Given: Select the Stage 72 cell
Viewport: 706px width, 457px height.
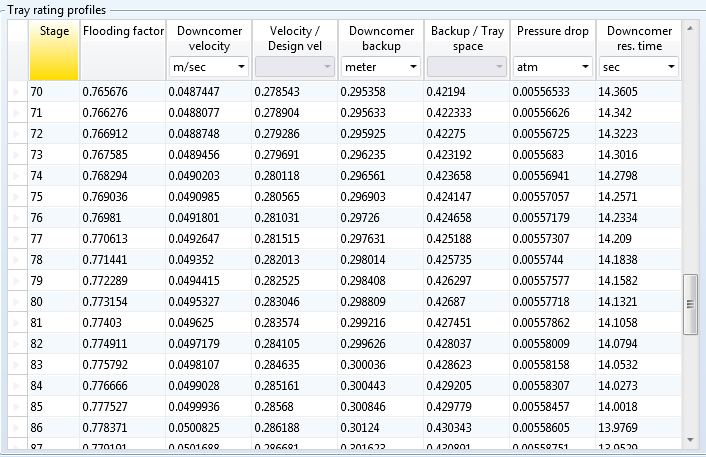Looking at the screenshot, I should tap(54, 134).
